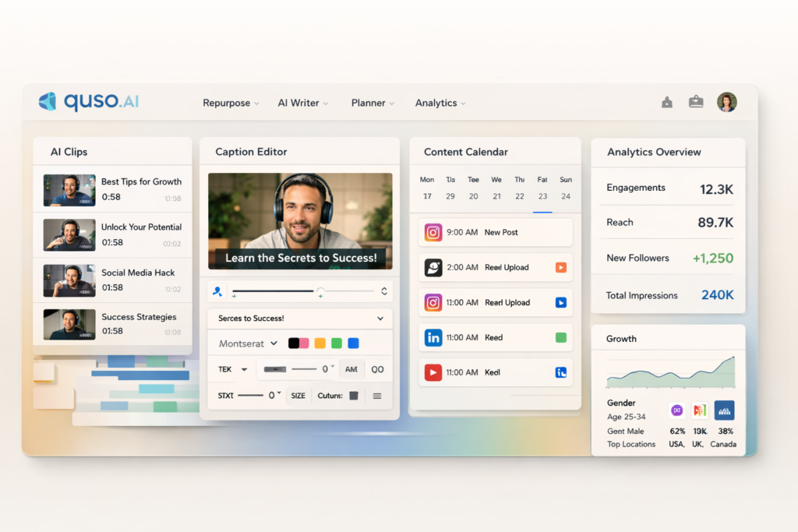Image resolution: width=798 pixels, height=532 pixels.
Task: Enable the SIZE option in the caption toolbar
Action: tap(298, 395)
